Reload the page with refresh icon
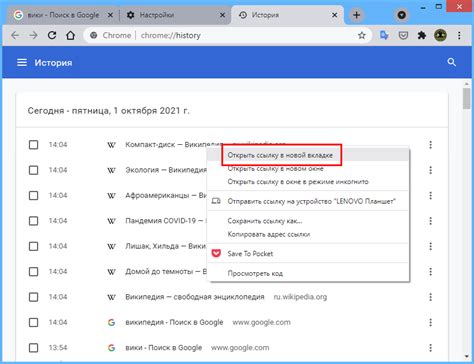 pyautogui.click(x=52, y=35)
